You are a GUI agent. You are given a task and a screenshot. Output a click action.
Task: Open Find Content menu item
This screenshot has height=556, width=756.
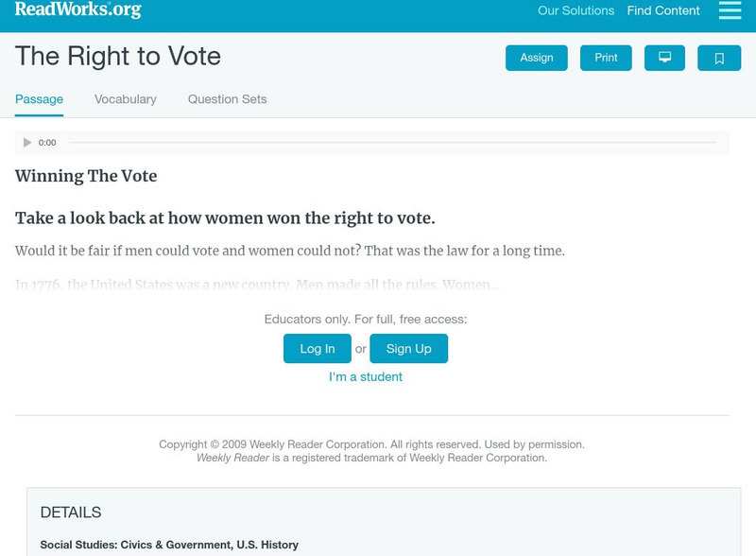coord(663,11)
